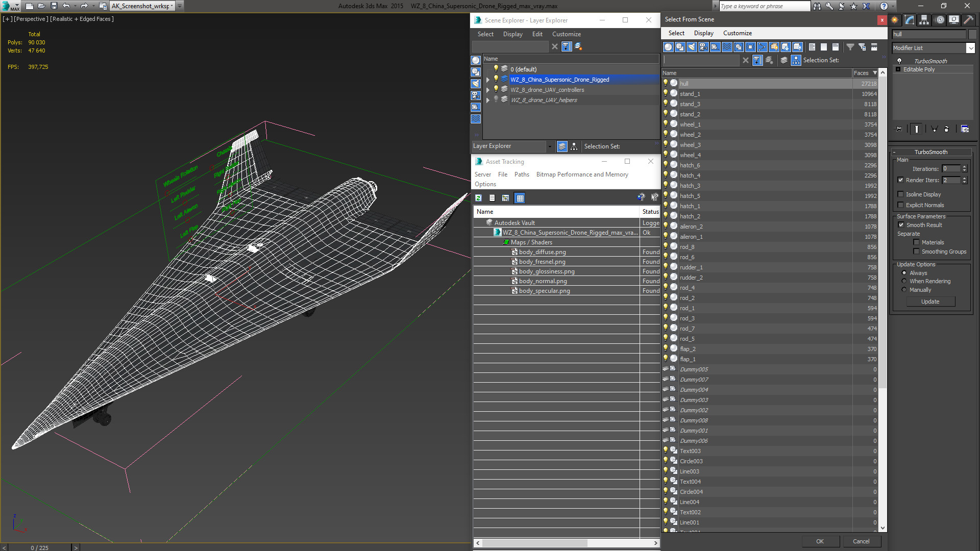Open Asset Tracking Server menu
Viewport: 980px width, 551px height.
click(482, 174)
